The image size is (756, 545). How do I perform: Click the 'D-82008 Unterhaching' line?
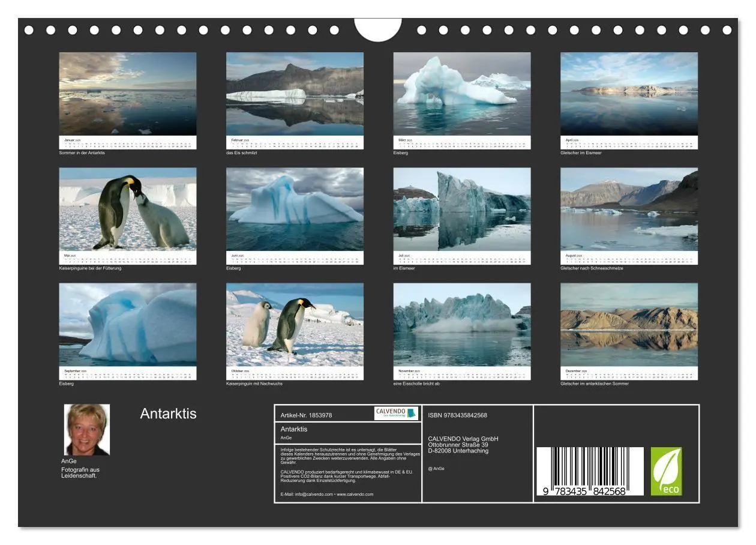[x=458, y=451]
